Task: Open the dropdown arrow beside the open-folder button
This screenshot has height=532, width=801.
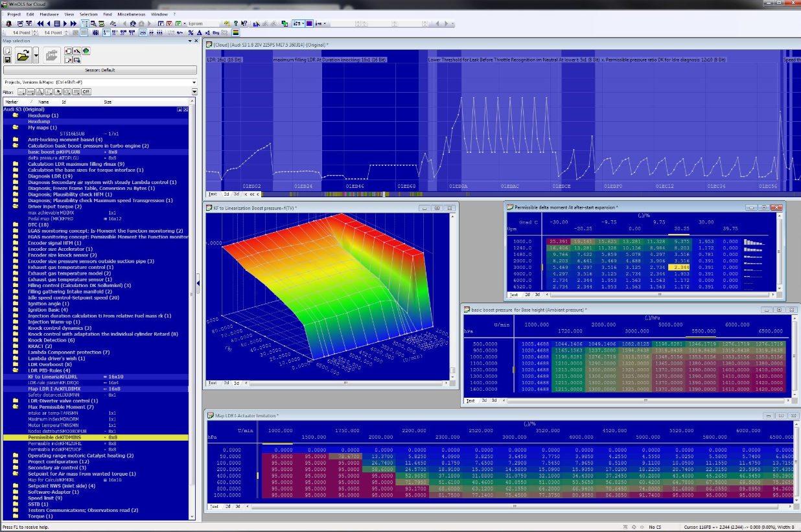Action: (36, 56)
